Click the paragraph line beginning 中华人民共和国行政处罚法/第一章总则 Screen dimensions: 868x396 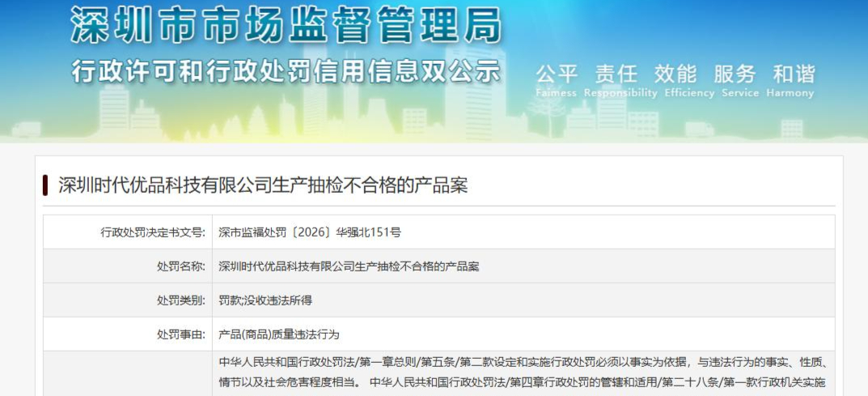(x=523, y=363)
